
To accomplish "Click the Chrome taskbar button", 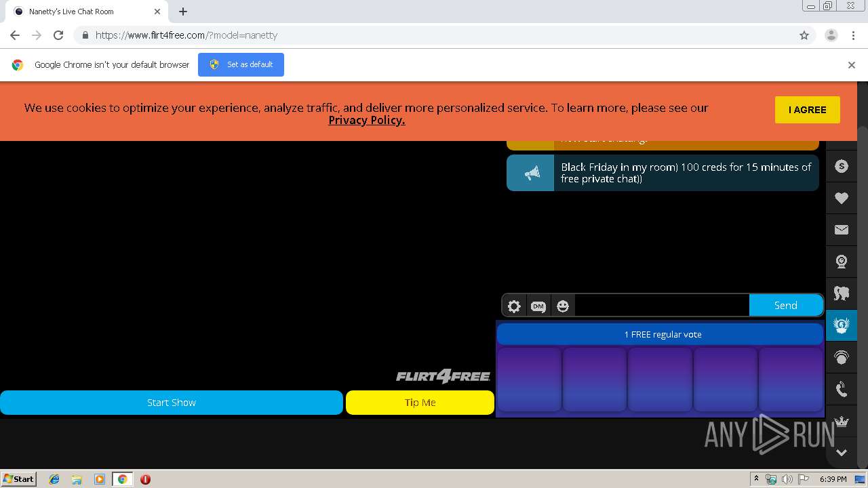I will point(123,479).
